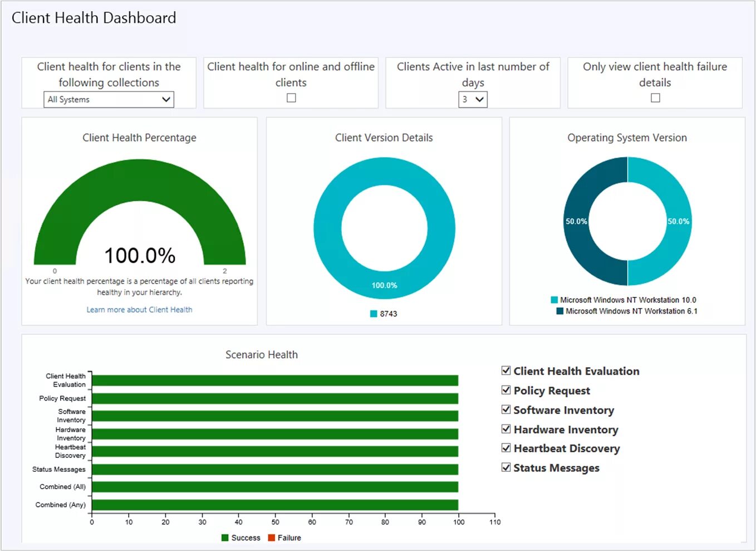Enable online and offline clients checkbox
This screenshot has height=551, width=756.
291,97
